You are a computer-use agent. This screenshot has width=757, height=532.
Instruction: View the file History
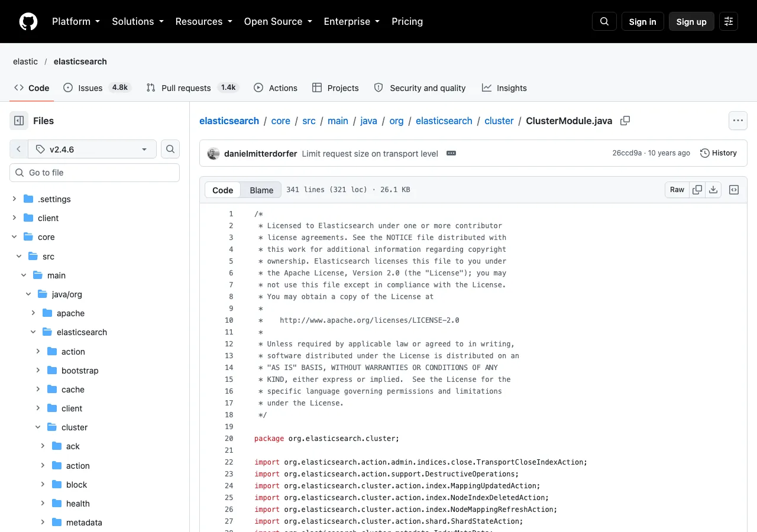click(x=719, y=153)
